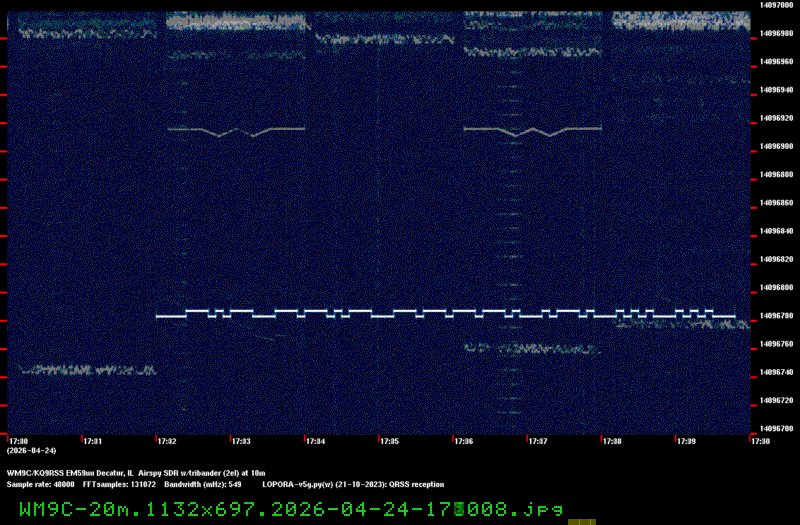The height and width of the screenshot is (525, 800).
Task: Select the 17:04 time axis label
Action: click(x=315, y=441)
